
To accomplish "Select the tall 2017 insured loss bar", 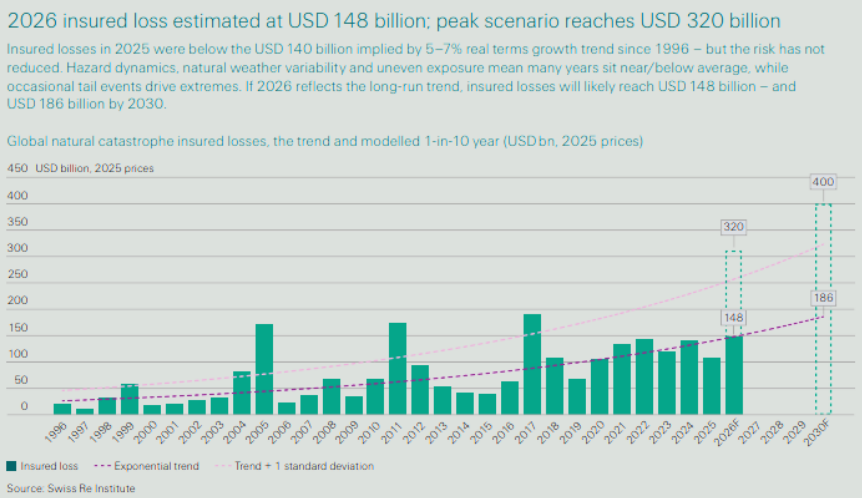I will click(x=532, y=364).
